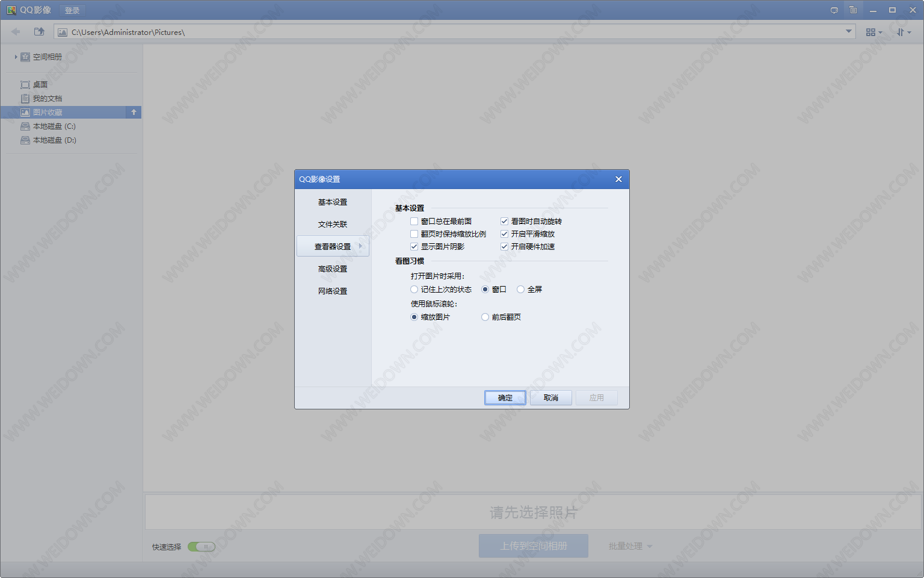Click the 请先选择照片 placeholder text
Screen dimensions: 924x578
tap(534, 512)
